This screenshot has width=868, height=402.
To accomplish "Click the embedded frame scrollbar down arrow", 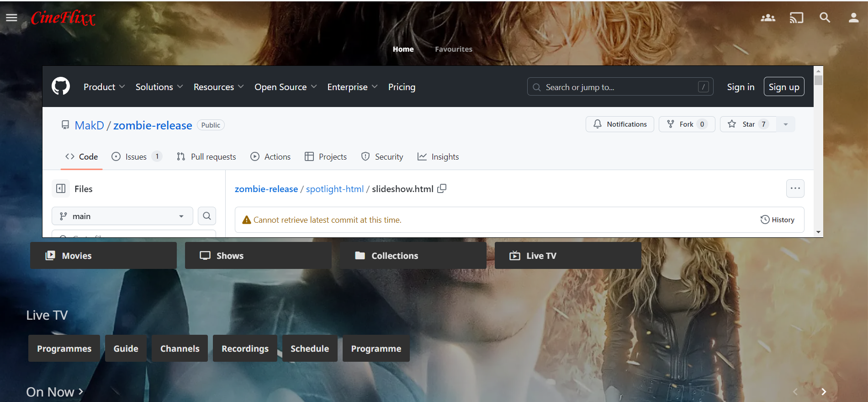I will pyautogui.click(x=819, y=232).
